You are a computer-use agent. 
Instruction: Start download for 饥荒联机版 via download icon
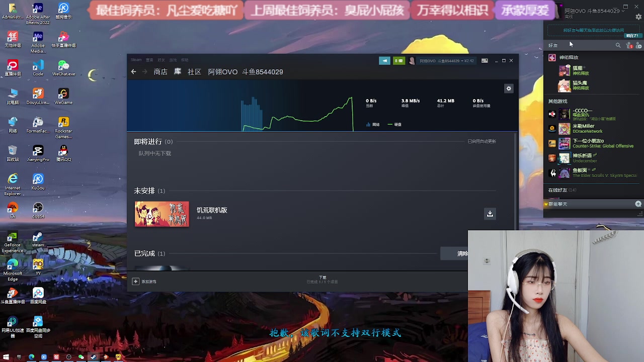pos(490,214)
